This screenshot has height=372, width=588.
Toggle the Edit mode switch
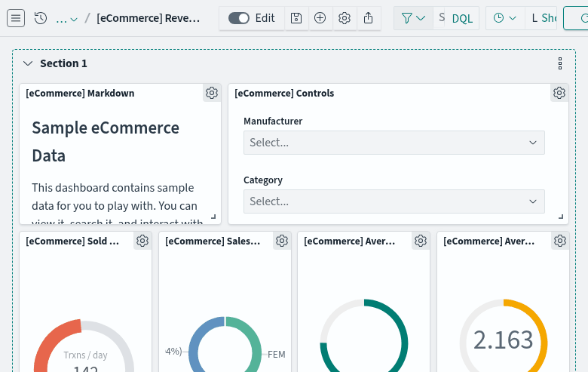[239, 18]
